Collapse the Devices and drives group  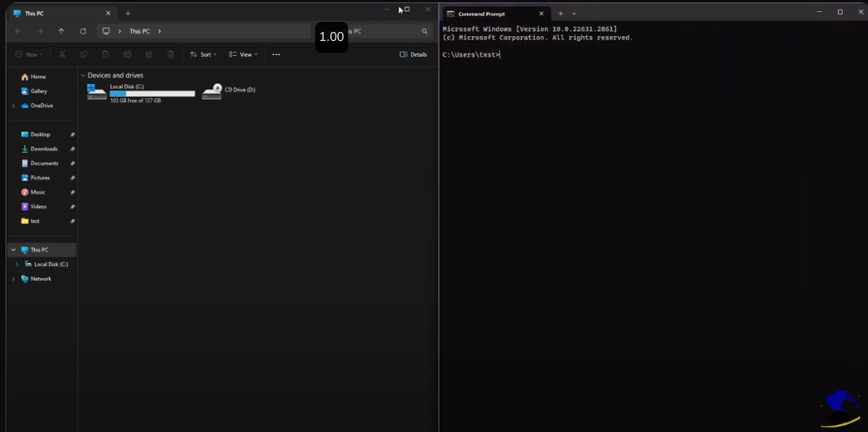click(x=83, y=76)
